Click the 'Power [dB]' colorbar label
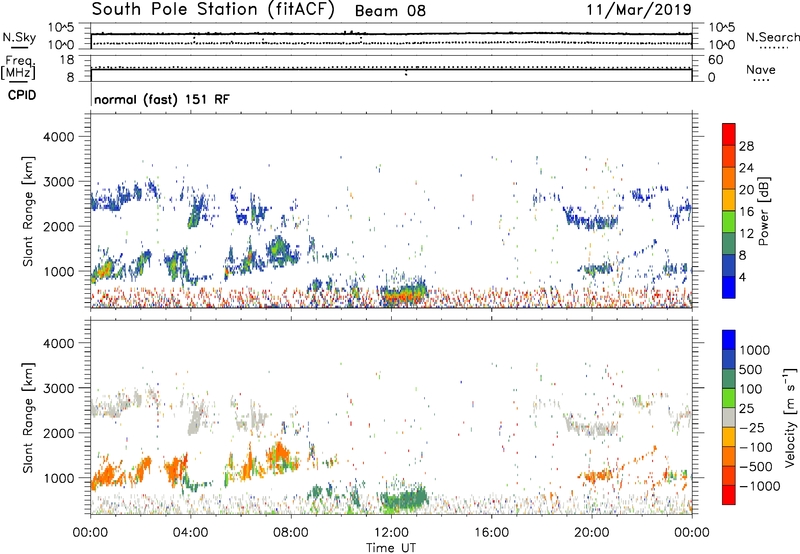 click(763, 211)
